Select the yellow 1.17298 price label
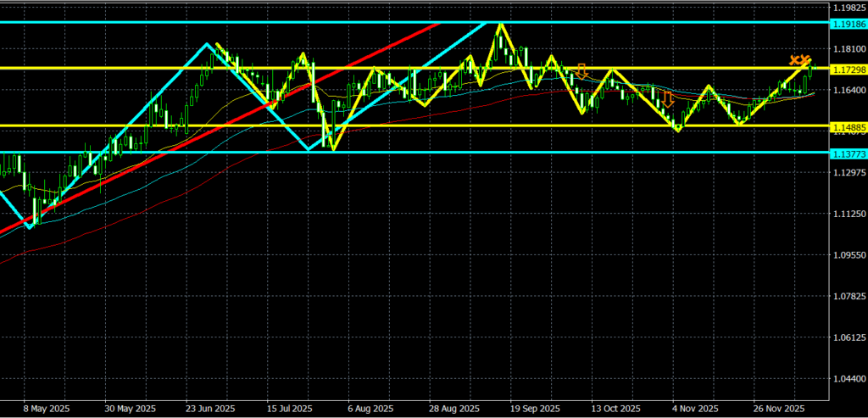868x418 pixels. [x=846, y=69]
